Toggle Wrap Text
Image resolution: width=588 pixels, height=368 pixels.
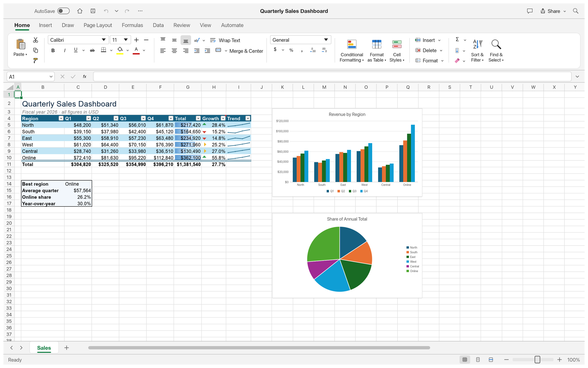[225, 40]
